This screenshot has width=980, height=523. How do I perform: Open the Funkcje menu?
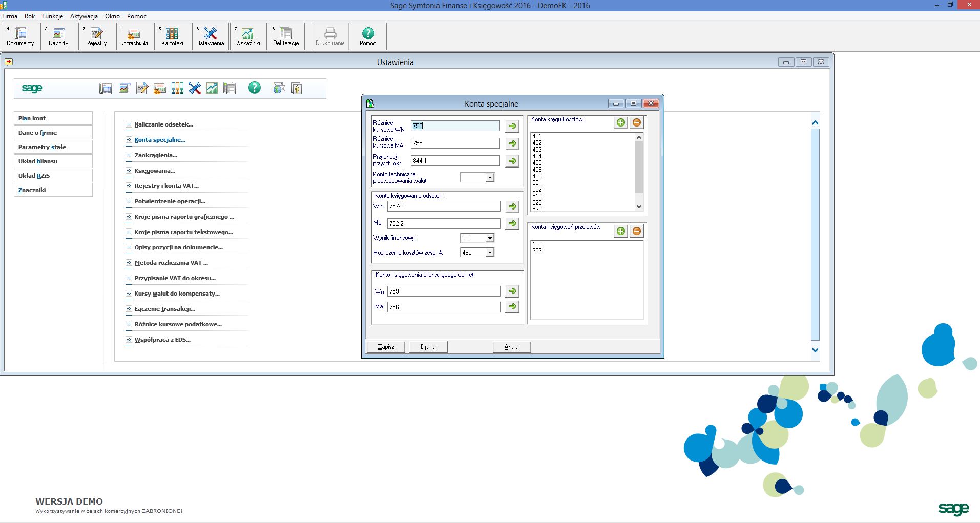52,16
